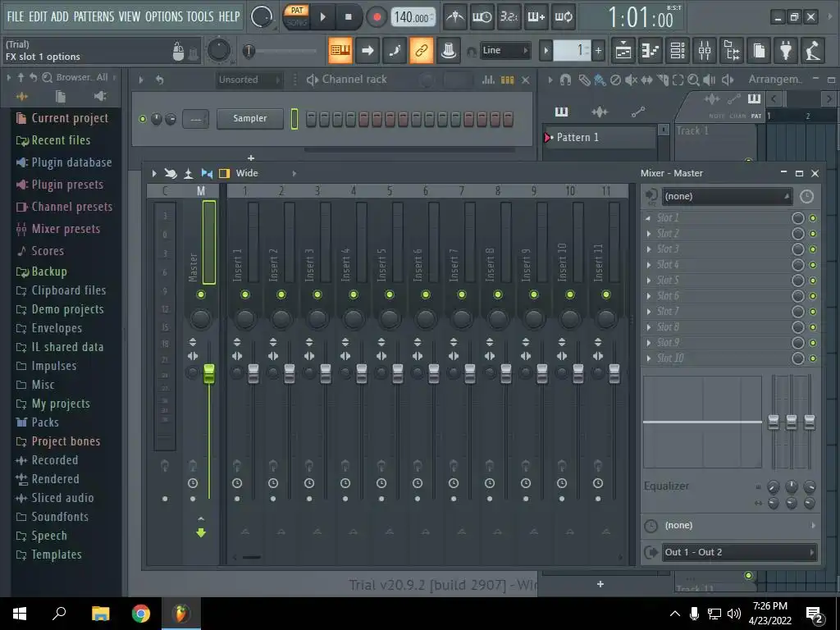This screenshot has height=630, width=840.
Task: Click the Windows Start button
Action: 20,614
